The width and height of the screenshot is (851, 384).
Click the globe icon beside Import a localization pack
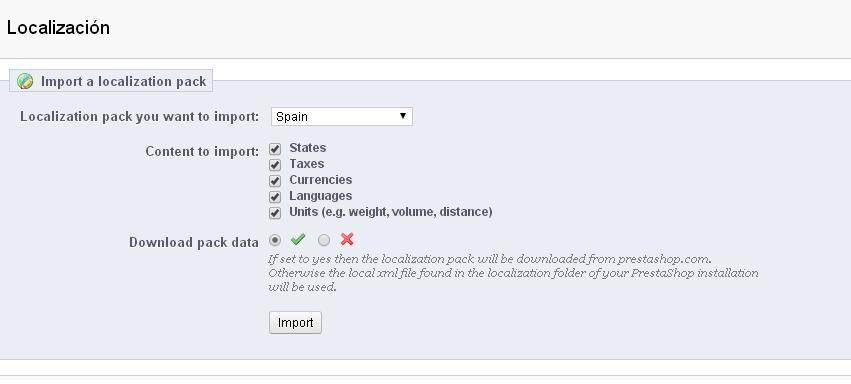click(x=25, y=81)
